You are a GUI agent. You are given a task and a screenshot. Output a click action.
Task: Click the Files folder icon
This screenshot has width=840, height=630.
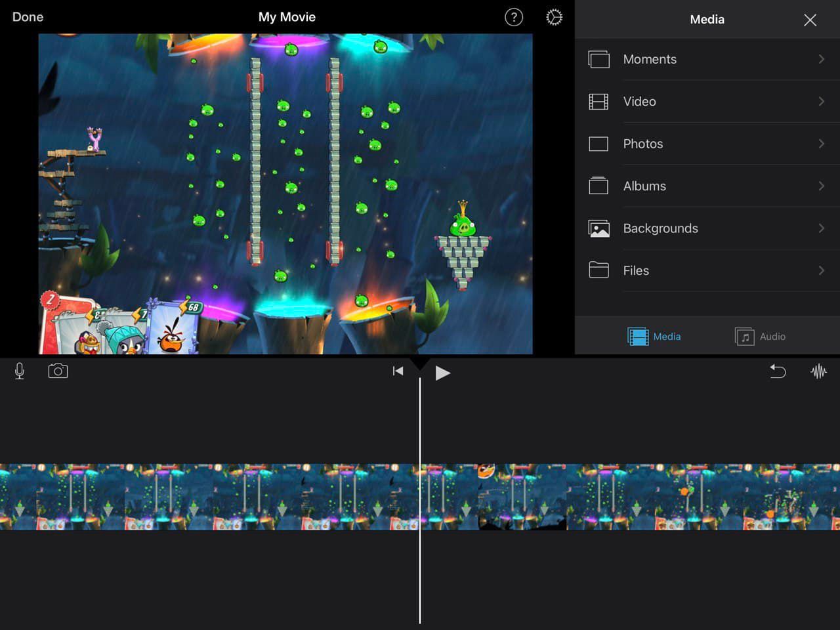598,270
